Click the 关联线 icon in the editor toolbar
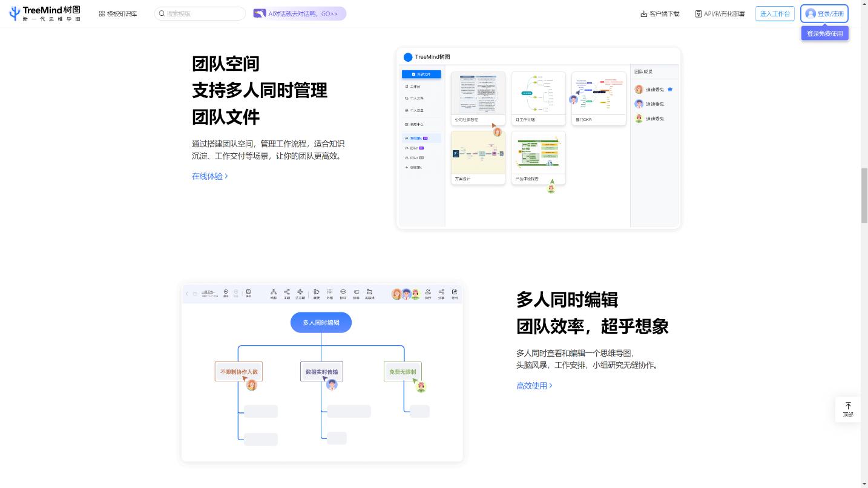Viewport: 868px width, 488px height. pyautogui.click(x=369, y=294)
